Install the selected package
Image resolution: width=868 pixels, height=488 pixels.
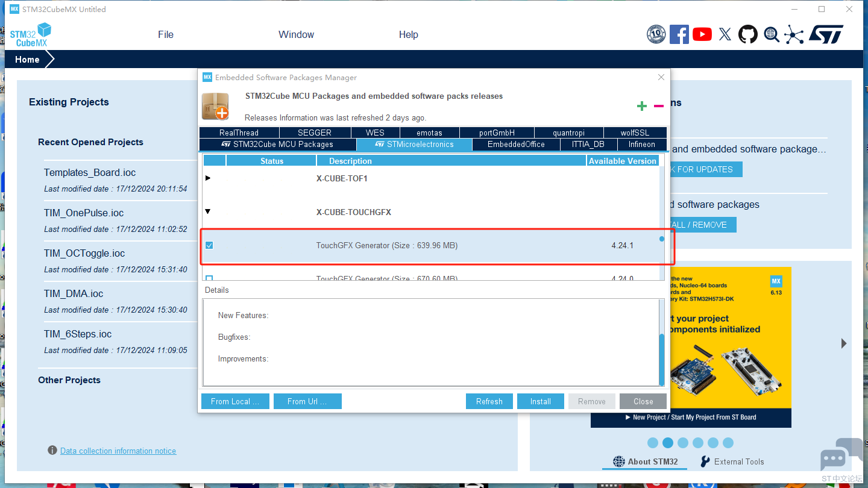pyautogui.click(x=541, y=401)
